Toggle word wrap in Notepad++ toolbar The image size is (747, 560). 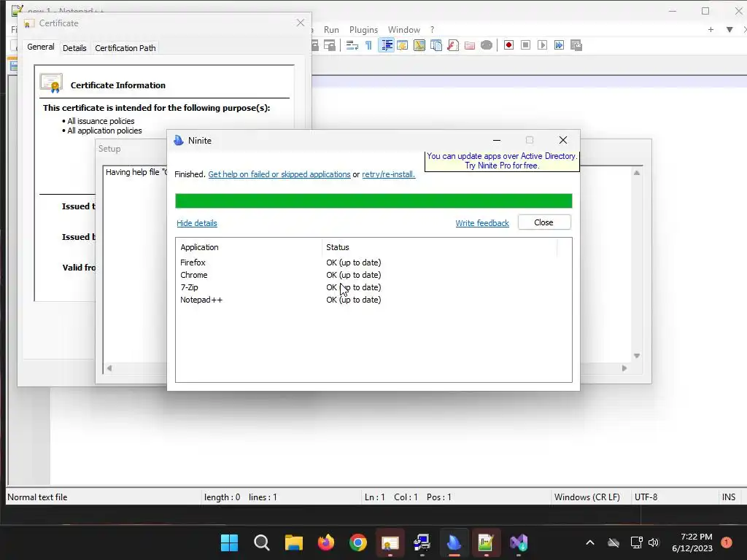click(352, 45)
